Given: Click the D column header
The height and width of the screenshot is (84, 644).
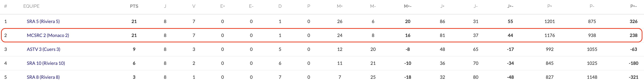Looking at the screenshot, I should [x=280, y=6].
